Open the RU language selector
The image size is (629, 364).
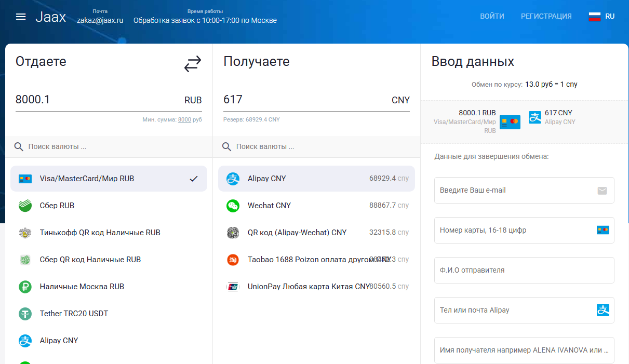(602, 16)
